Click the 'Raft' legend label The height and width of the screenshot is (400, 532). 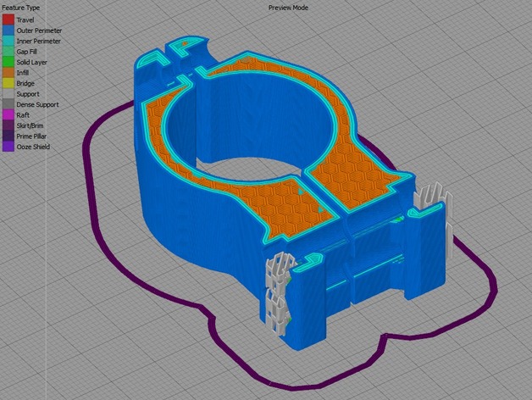click(x=23, y=115)
